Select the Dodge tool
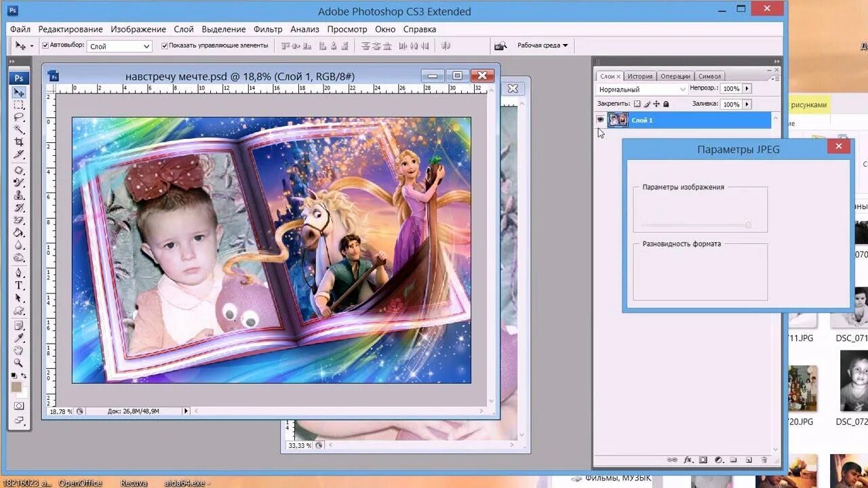Viewport: 868px width, 488px height. [x=19, y=258]
